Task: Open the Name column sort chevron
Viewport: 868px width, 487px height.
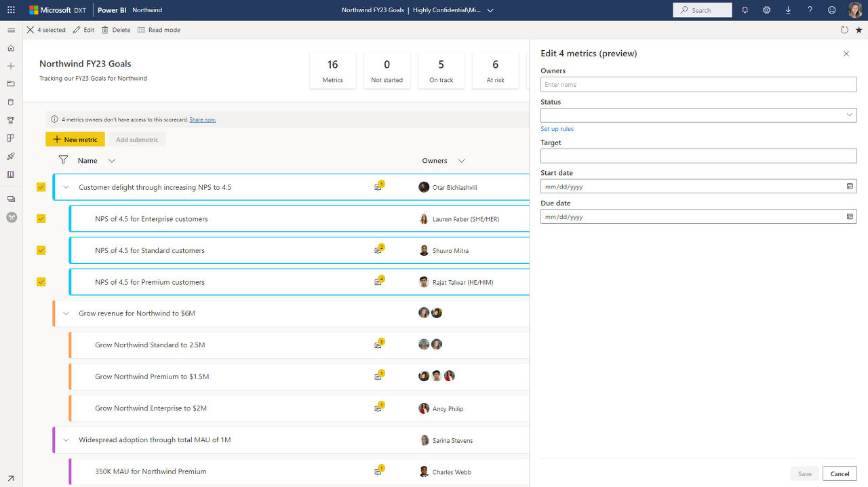Action: pos(112,161)
